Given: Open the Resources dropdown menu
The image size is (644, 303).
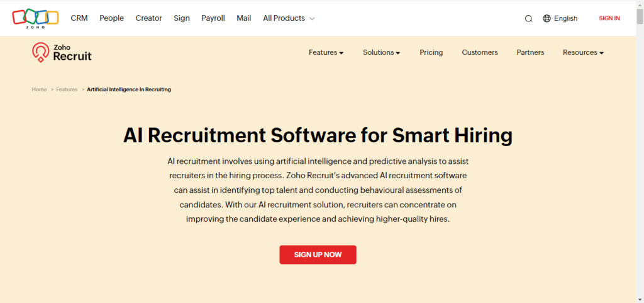Looking at the screenshot, I should 583,52.
